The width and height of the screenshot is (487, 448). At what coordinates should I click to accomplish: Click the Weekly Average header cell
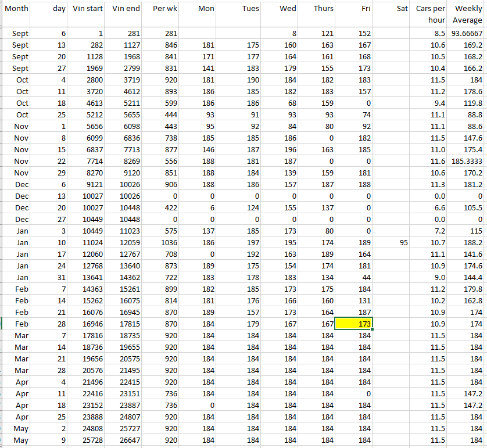[x=468, y=15]
